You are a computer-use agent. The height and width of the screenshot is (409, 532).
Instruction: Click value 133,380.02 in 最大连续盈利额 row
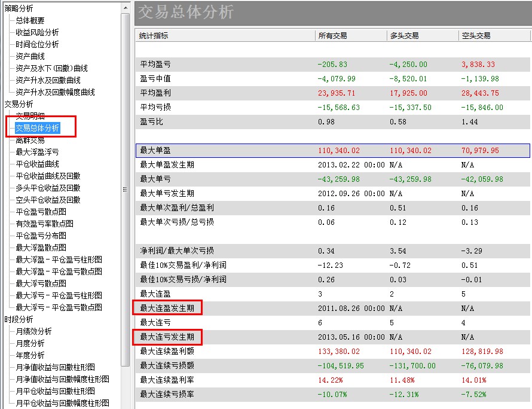338,352
